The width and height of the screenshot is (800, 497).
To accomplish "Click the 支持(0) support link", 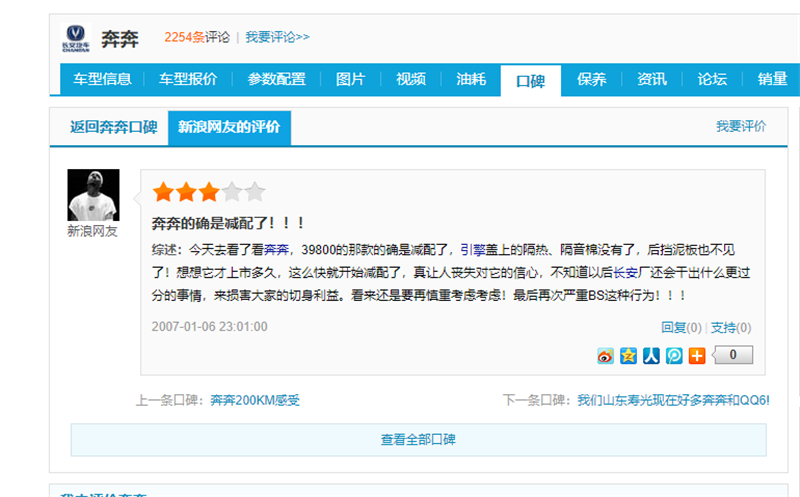I will [x=731, y=328].
